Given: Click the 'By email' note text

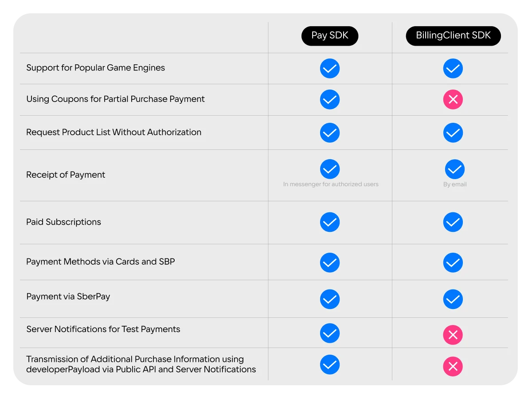Looking at the screenshot, I should click(x=455, y=184).
